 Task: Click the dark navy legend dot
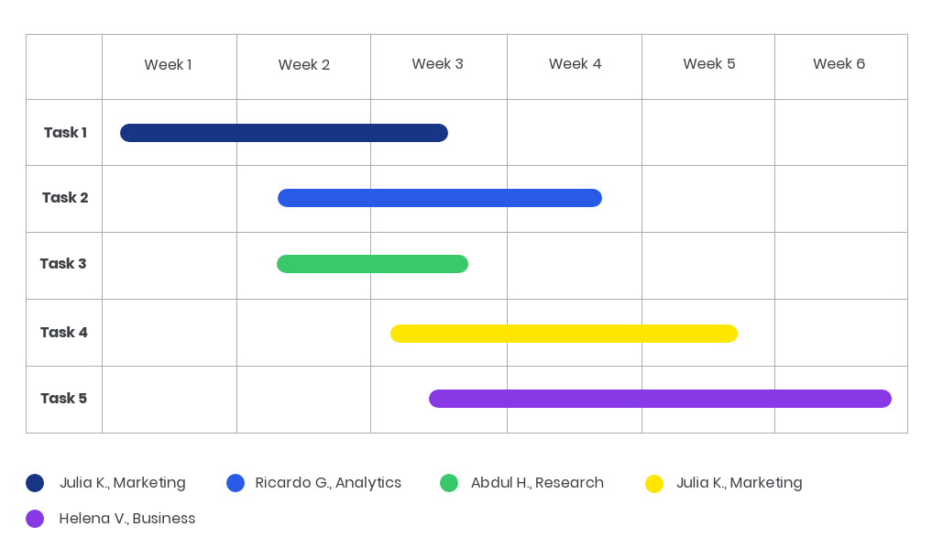[35, 483]
